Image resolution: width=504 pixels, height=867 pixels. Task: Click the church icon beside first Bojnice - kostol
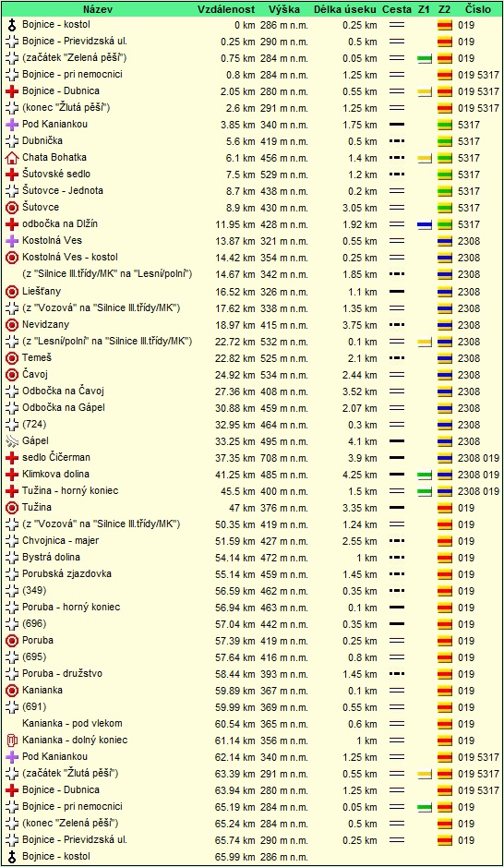click(12, 25)
